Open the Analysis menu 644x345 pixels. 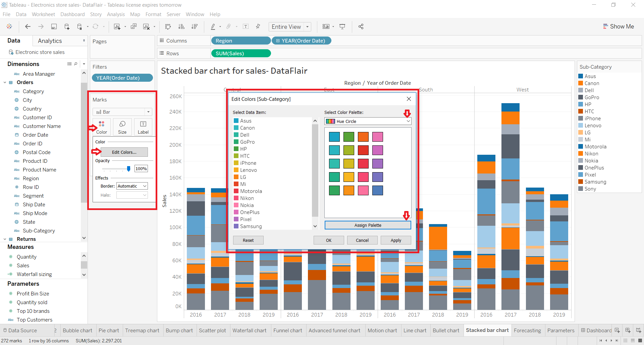116,14
